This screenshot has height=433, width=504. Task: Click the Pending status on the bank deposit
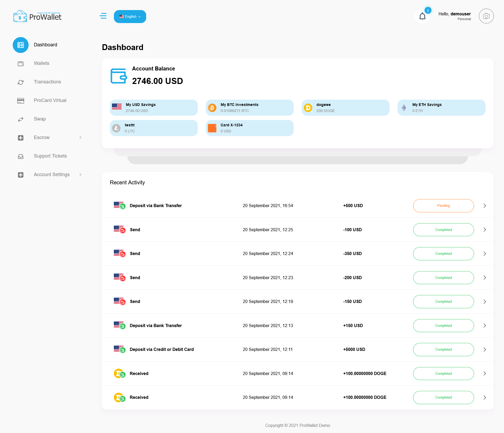point(443,206)
